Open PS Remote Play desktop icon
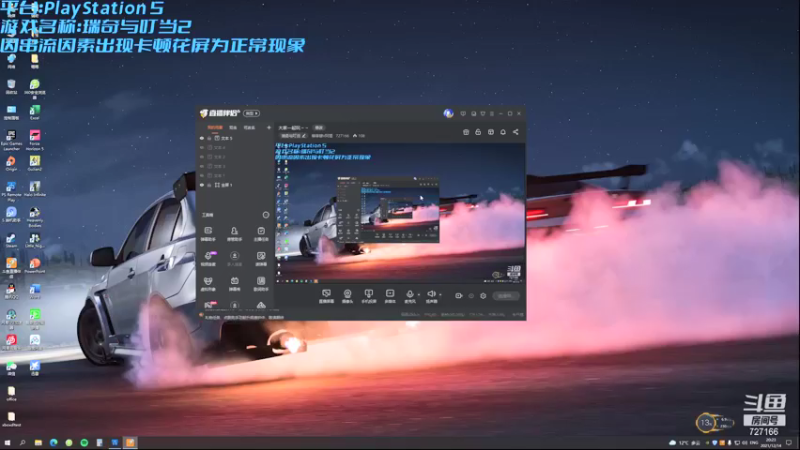 (11, 191)
